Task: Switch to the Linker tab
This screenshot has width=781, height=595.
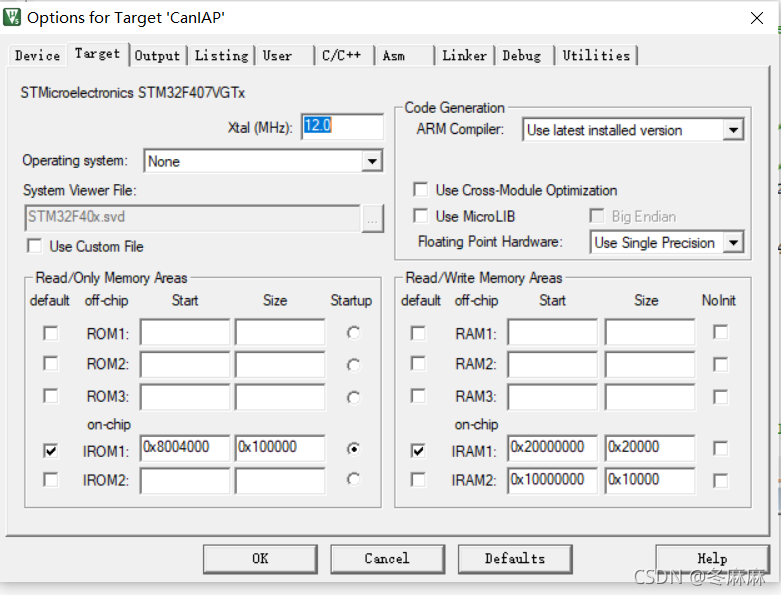Action: 464,55
